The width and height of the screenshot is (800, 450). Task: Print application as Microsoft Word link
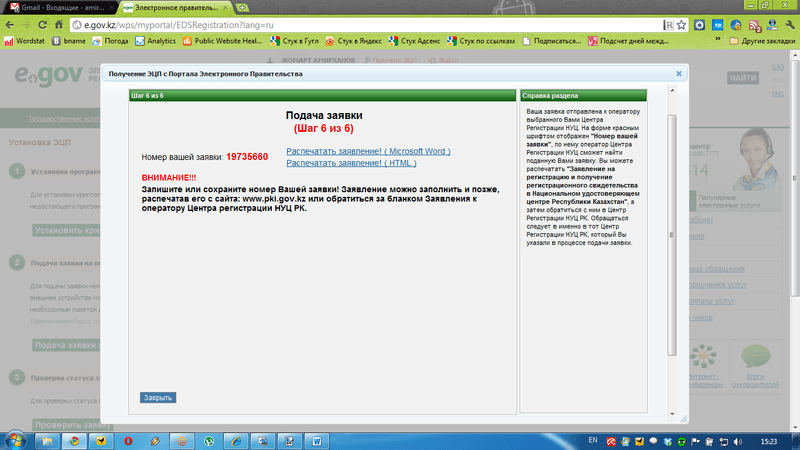coord(368,151)
